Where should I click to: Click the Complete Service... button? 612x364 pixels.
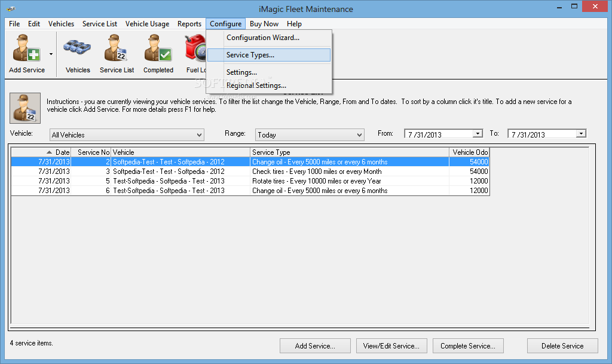(x=468, y=345)
